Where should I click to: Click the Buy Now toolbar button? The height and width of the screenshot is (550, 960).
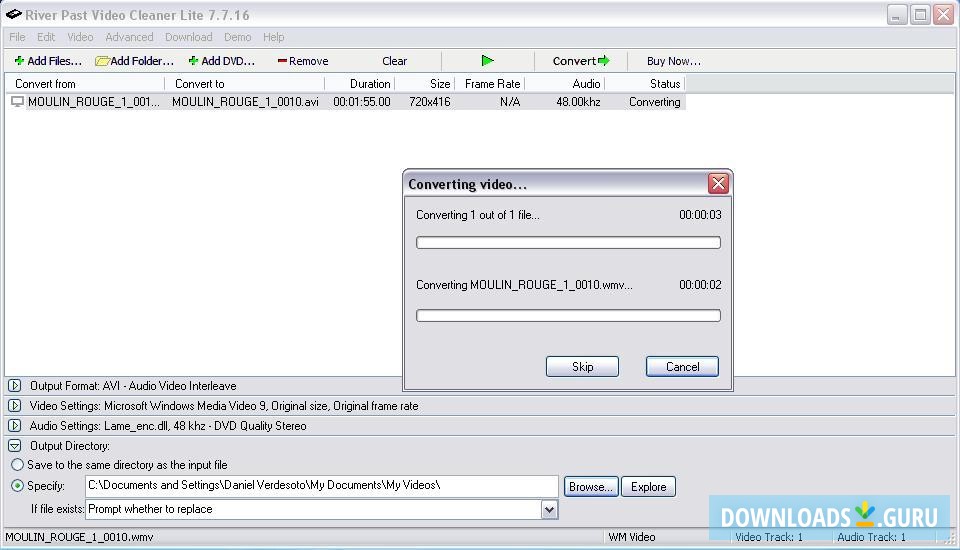[673, 61]
